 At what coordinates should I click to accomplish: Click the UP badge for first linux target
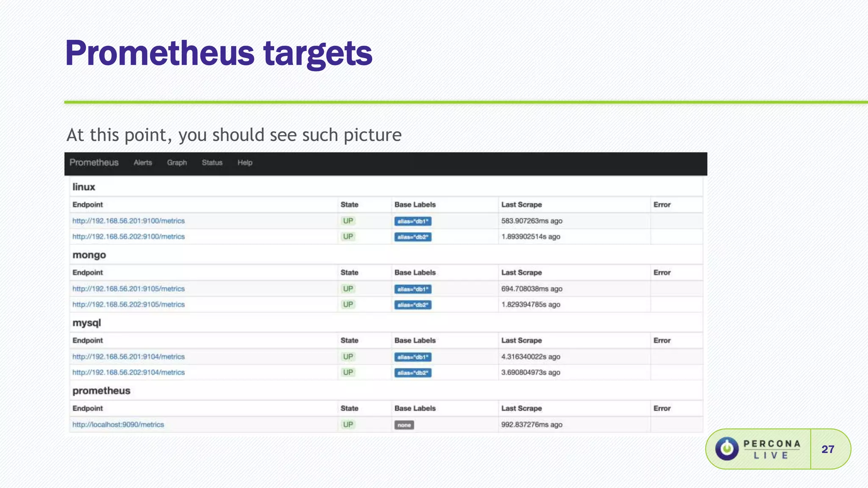tap(348, 221)
